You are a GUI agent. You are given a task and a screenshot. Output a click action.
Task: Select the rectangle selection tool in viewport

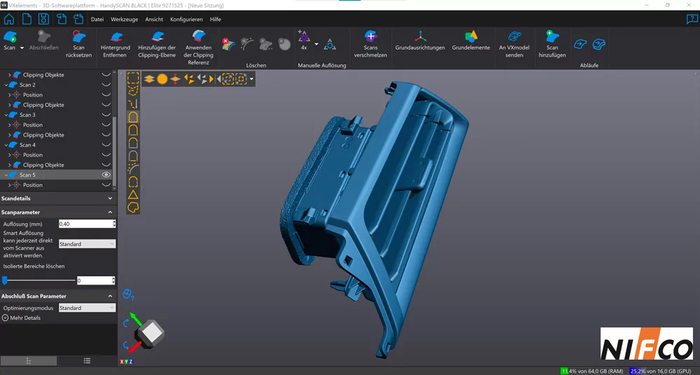click(133, 79)
